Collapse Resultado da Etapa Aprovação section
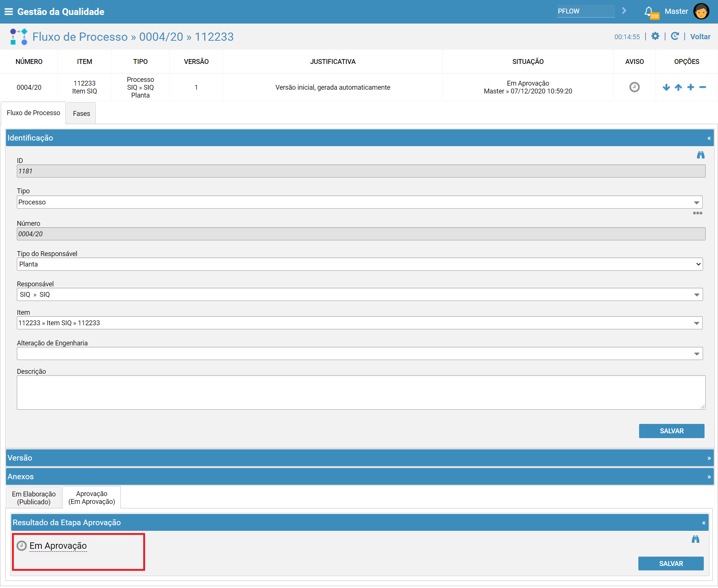The height and width of the screenshot is (588, 718). pyautogui.click(x=704, y=523)
